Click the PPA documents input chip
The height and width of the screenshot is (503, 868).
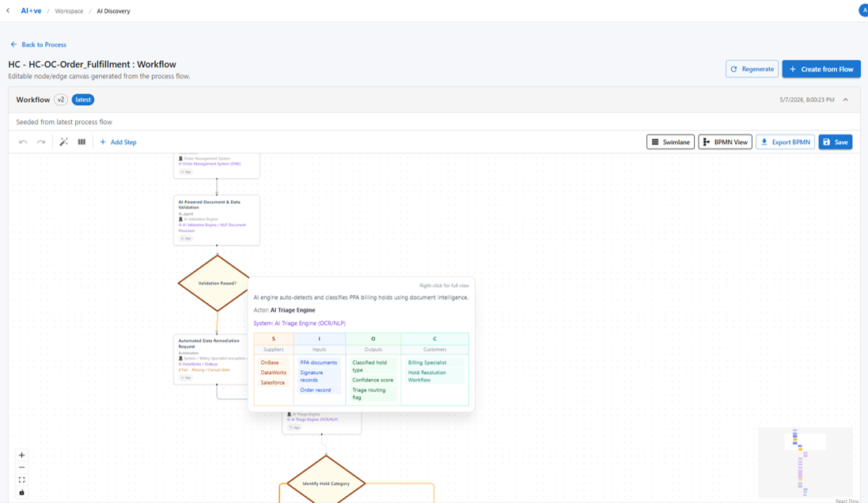pyautogui.click(x=318, y=362)
